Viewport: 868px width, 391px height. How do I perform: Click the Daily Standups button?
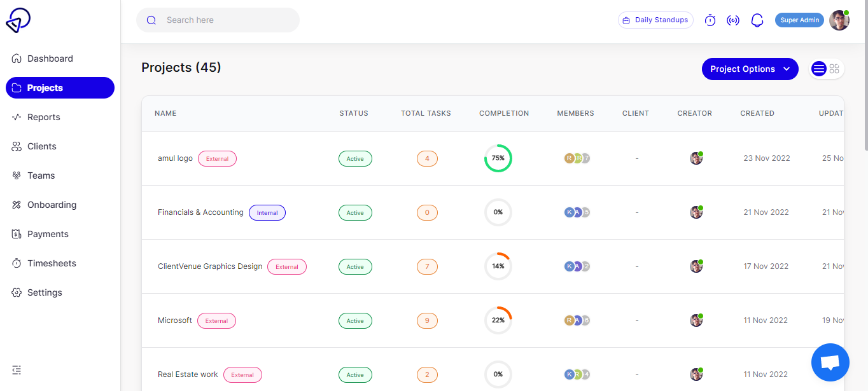click(x=655, y=20)
